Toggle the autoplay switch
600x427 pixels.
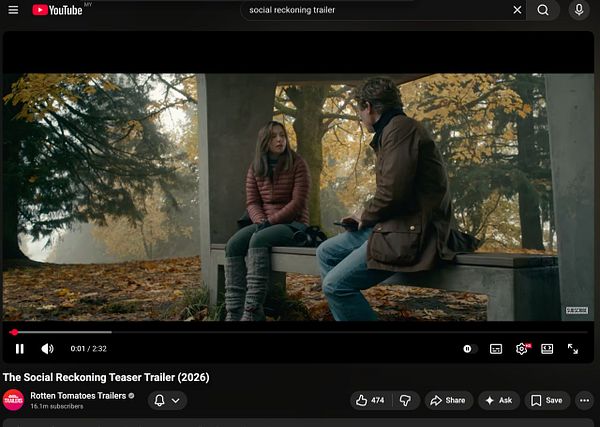click(x=470, y=349)
